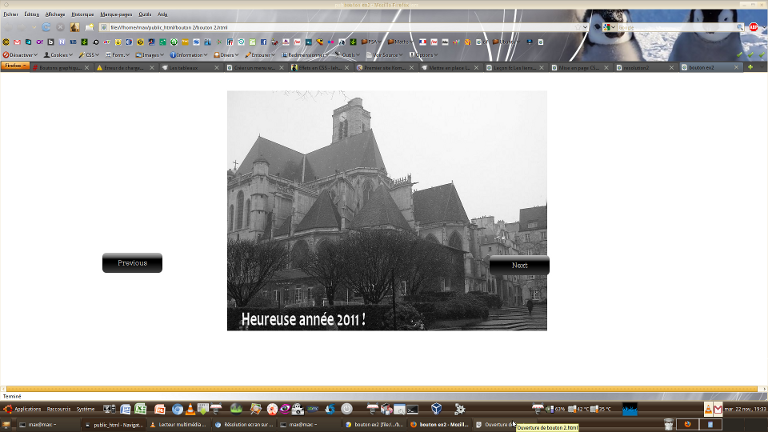The height and width of the screenshot is (432, 768).
Task: Click the date and time clock
Action: click(745, 409)
